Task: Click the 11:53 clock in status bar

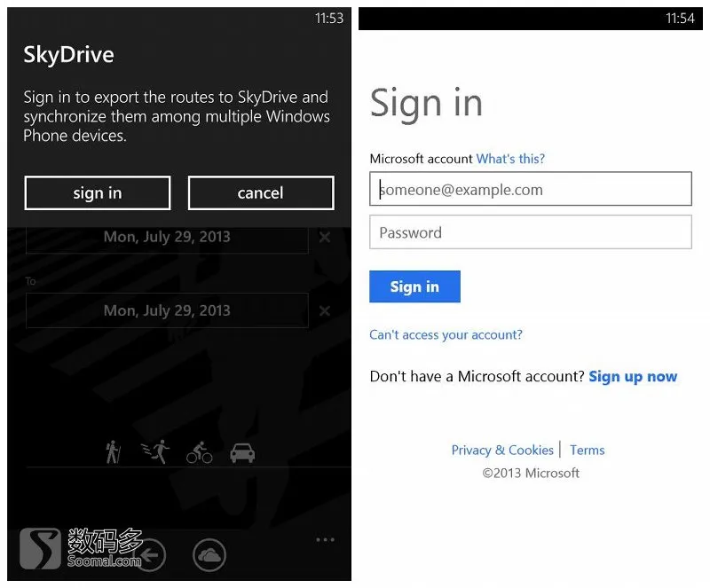Action: [x=329, y=19]
